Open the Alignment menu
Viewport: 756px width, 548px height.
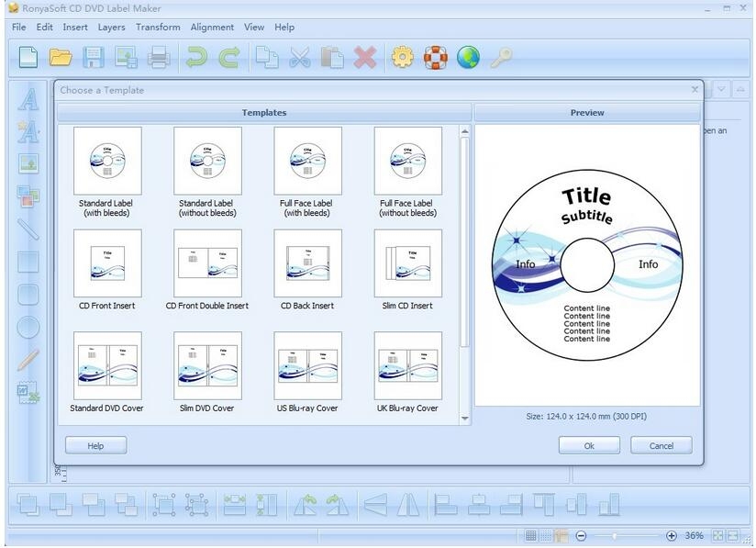[x=212, y=28]
